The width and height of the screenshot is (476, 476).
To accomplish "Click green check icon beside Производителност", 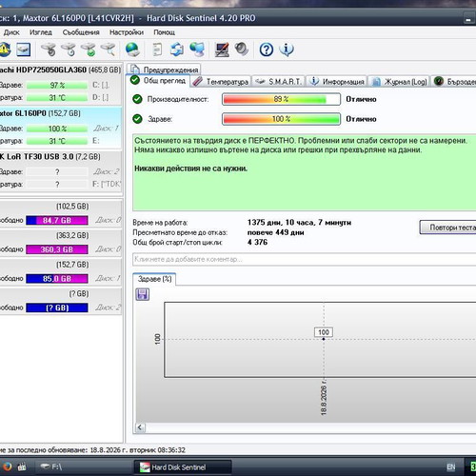I will (137, 99).
